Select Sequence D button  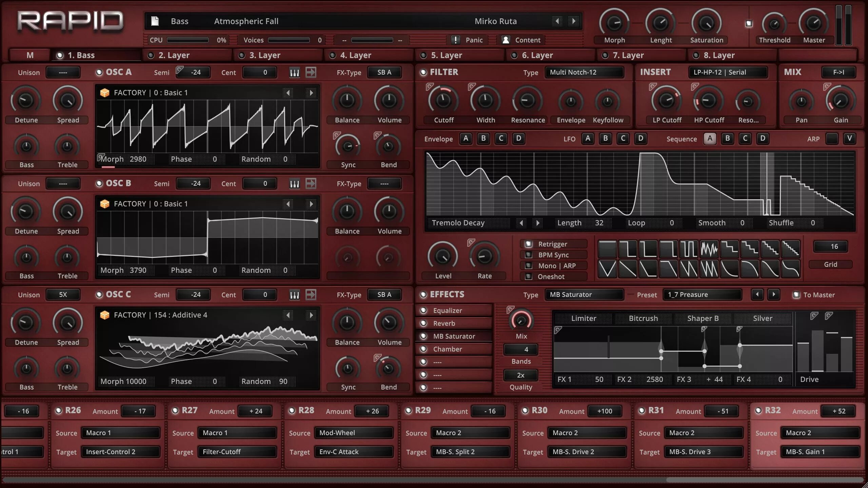click(x=763, y=138)
